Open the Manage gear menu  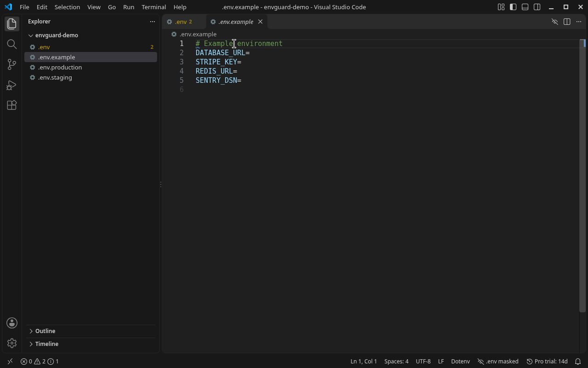pyautogui.click(x=12, y=343)
